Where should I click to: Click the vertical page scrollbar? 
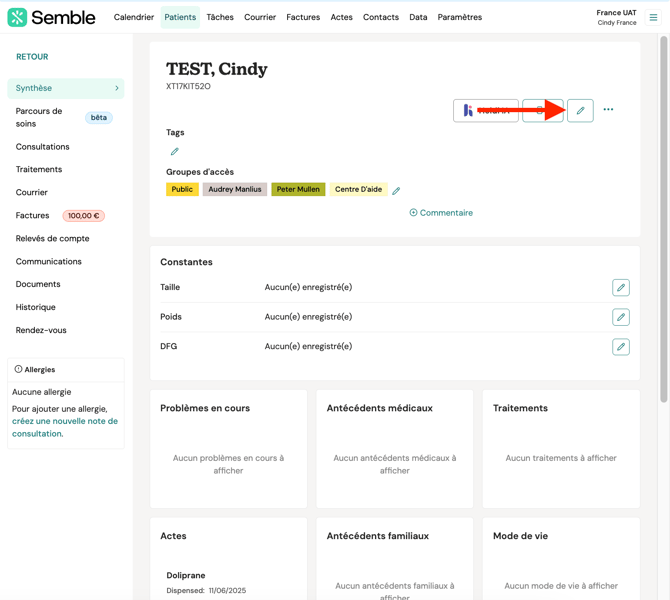(664, 220)
